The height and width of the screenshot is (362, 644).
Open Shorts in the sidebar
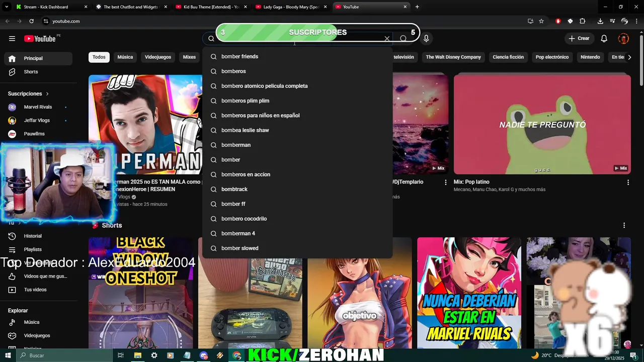(x=38, y=72)
